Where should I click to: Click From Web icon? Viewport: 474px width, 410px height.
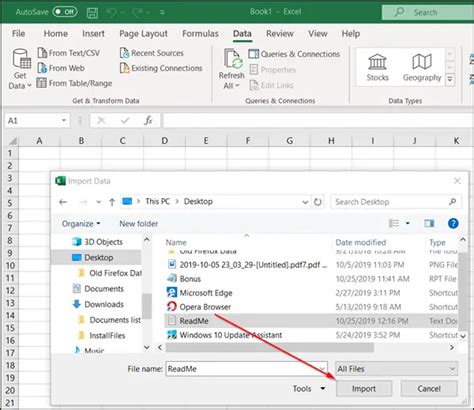(42, 68)
